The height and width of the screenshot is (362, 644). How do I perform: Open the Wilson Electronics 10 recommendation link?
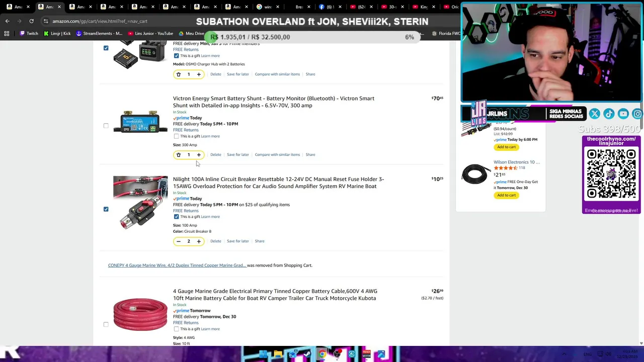[x=517, y=162]
